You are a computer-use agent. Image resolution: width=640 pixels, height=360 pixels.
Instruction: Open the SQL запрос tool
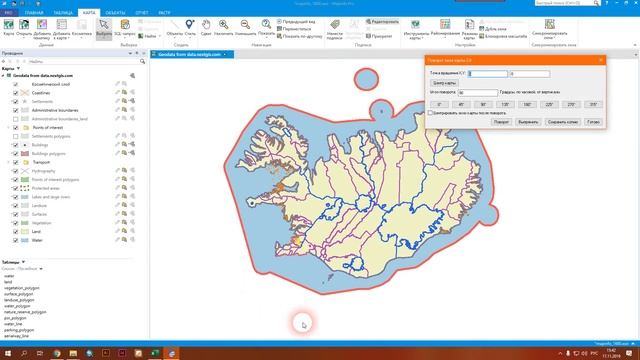coord(125,25)
